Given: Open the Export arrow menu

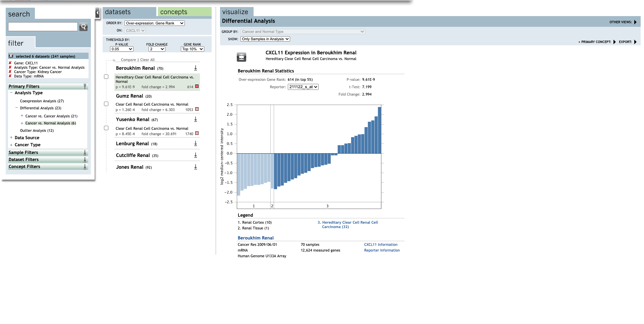Looking at the screenshot, I should 635,42.
